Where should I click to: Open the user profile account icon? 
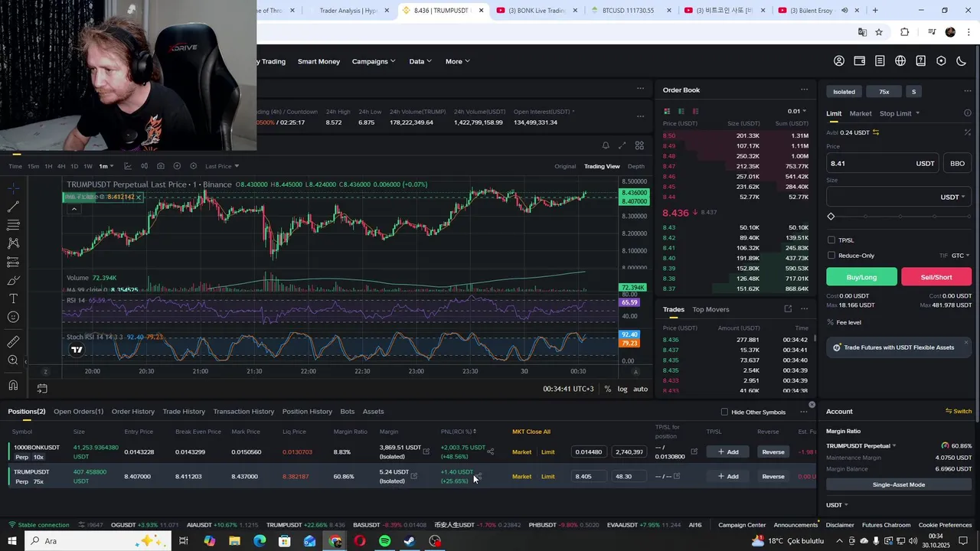(839, 61)
